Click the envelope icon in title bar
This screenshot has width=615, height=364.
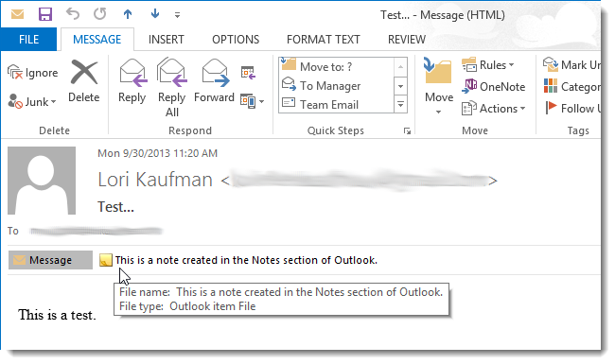tap(17, 14)
